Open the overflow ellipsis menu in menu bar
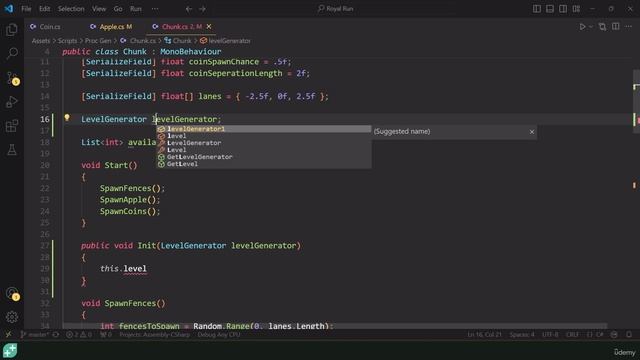This screenshot has height=360, width=640. (155, 9)
